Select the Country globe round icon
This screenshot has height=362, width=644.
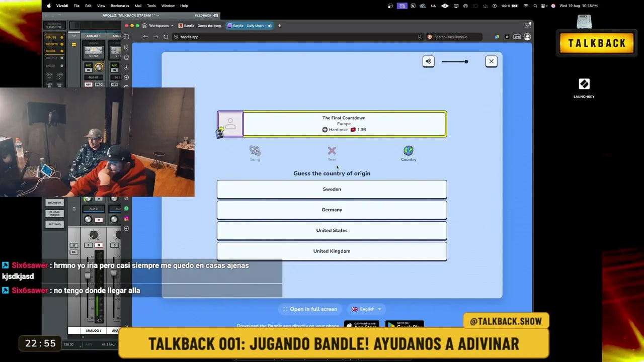click(409, 153)
